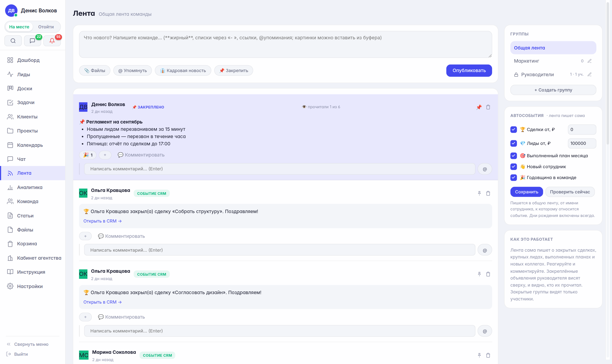Delete Марина Соколова's post
612x364 pixels.
pyautogui.click(x=488, y=355)
